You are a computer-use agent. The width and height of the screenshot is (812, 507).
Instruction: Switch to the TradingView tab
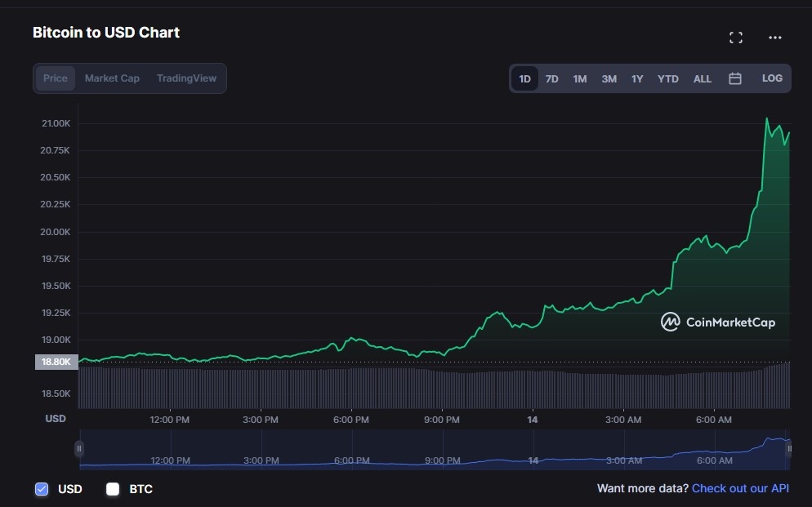188,78
